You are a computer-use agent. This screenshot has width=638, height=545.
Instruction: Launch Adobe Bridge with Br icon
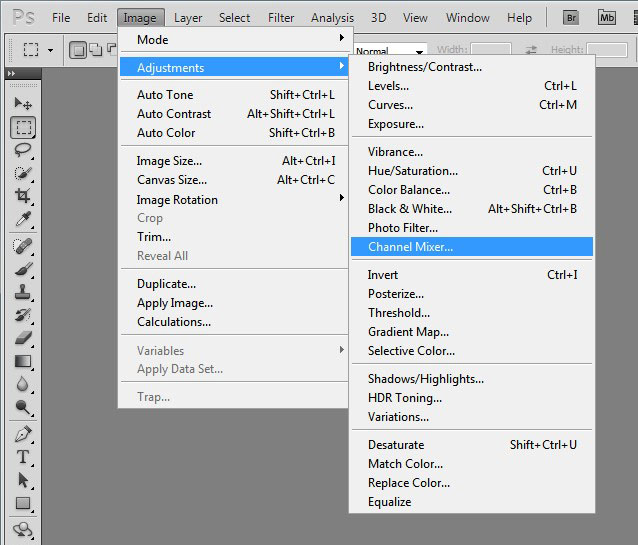[x=571, y=18]
